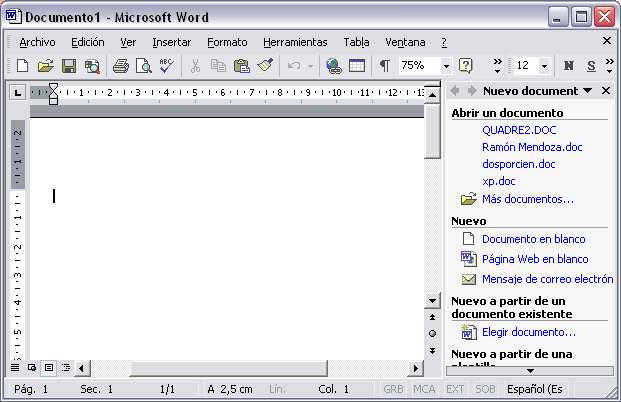The width and height of the screenshot is (621, 402).
Task: Click the horizontal scrollbar right arrow
Action: (415, 368)
